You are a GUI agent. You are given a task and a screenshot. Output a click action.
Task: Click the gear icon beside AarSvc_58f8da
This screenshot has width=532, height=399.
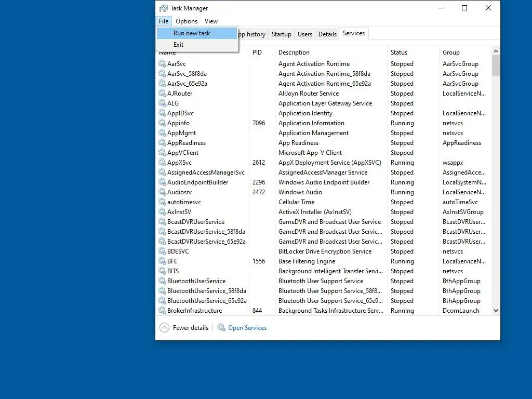click(162, 73)
